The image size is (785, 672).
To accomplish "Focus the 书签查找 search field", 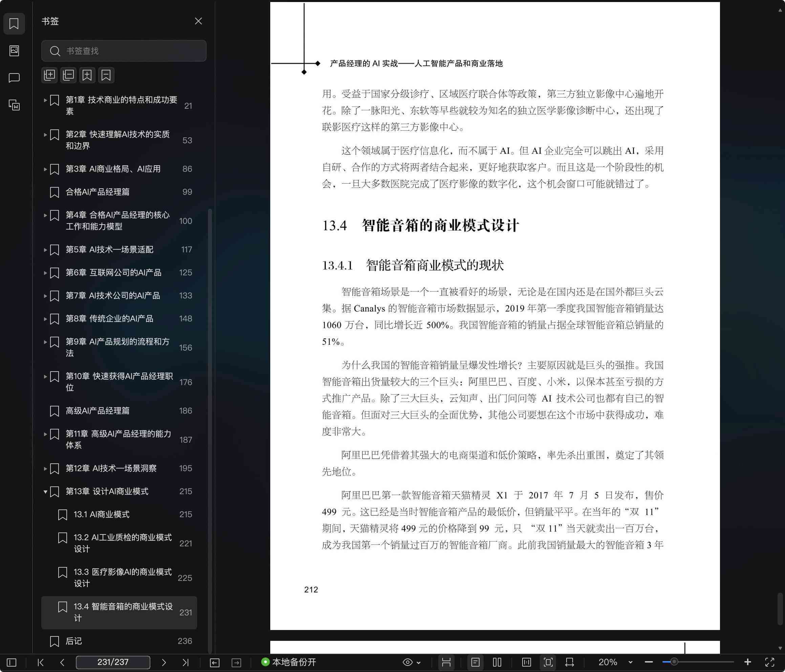I will (124, 51).
